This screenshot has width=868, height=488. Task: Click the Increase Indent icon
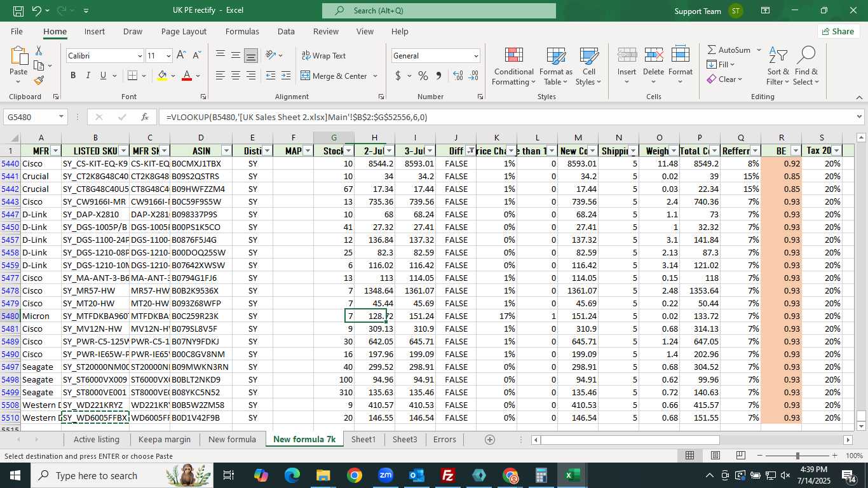pos(286,76)
